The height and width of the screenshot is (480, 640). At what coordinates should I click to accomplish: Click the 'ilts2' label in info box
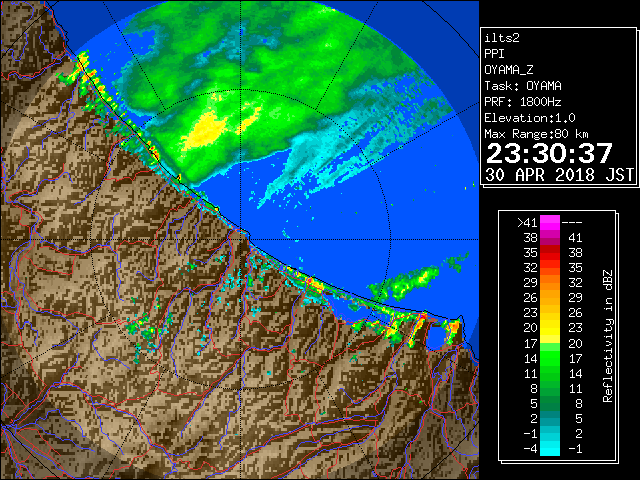tap(502, 38)
